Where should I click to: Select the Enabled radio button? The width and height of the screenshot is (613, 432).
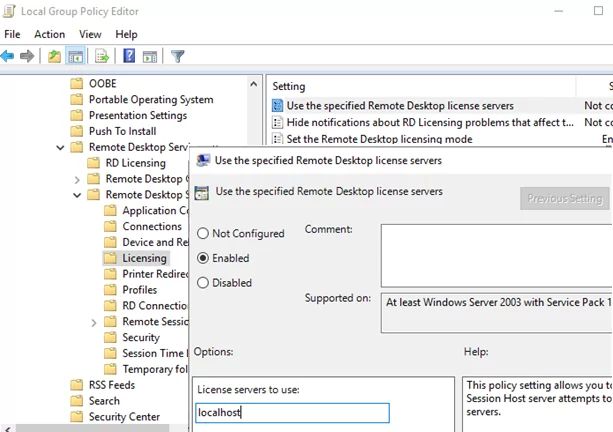tap(203, 258)
